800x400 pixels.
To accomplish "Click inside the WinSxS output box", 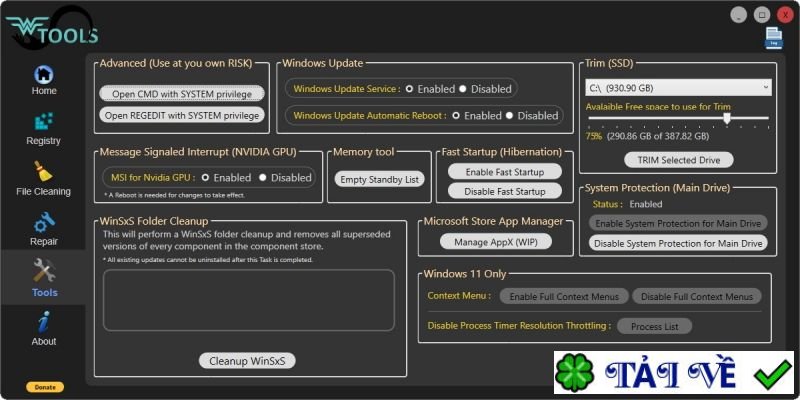I will coord(249,300).
